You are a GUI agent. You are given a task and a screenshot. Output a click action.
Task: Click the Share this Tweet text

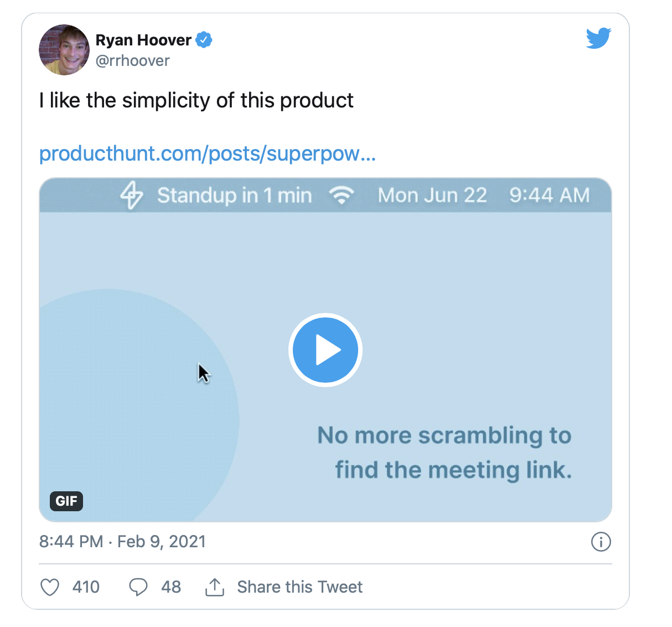pos(299,587)
